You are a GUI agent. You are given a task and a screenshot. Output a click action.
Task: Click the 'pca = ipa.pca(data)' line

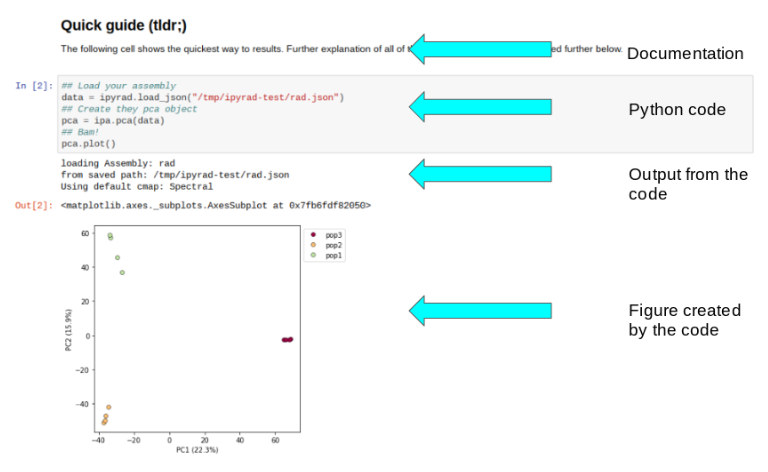click(x=113, y=120)
